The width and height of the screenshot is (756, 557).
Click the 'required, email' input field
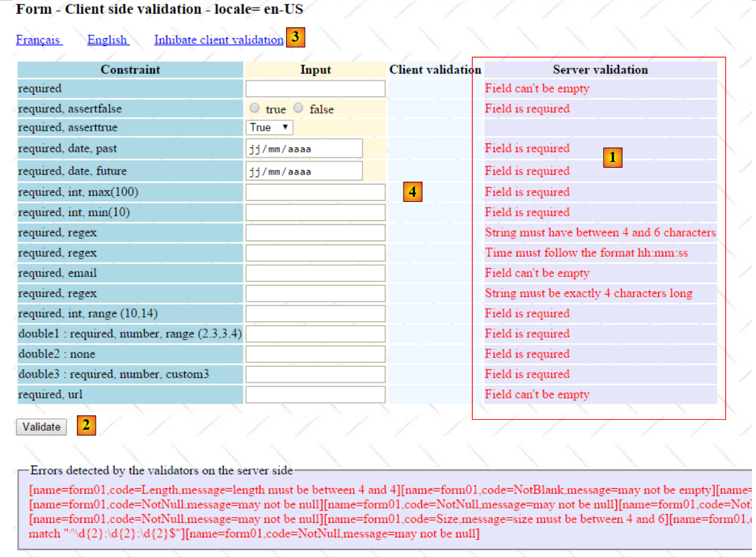tap(315, 273)
